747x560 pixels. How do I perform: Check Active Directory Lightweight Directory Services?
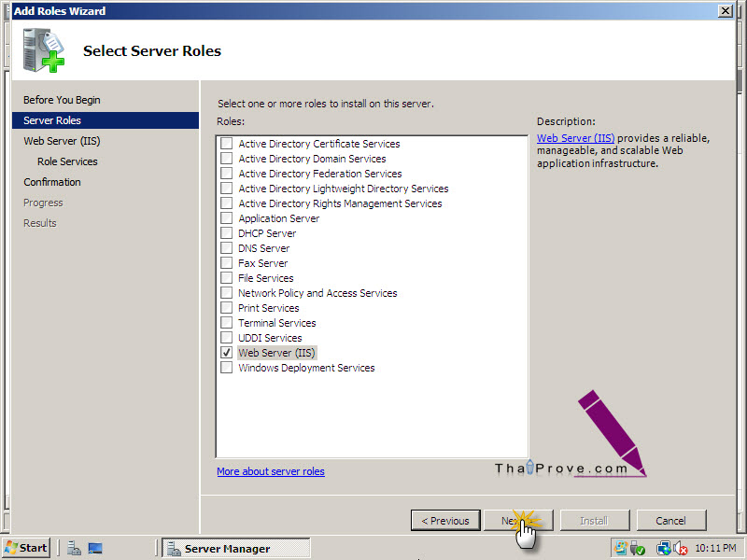(227, 189)
